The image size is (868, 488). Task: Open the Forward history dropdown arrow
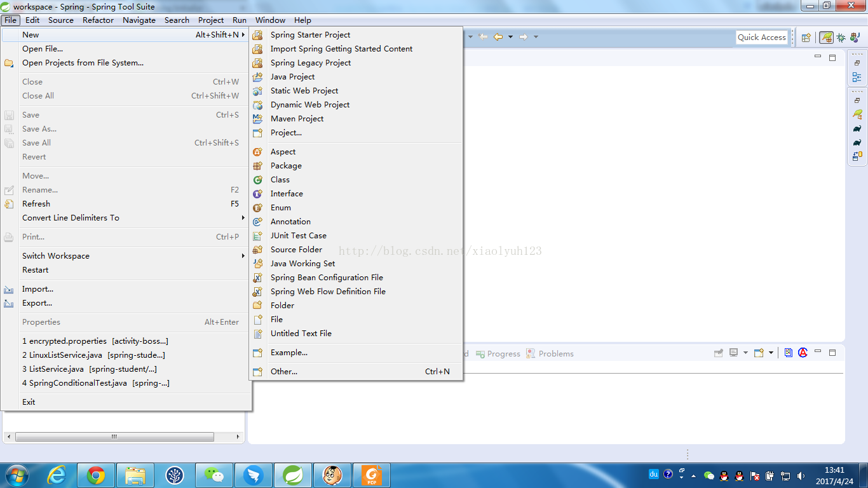pos(536,37)
